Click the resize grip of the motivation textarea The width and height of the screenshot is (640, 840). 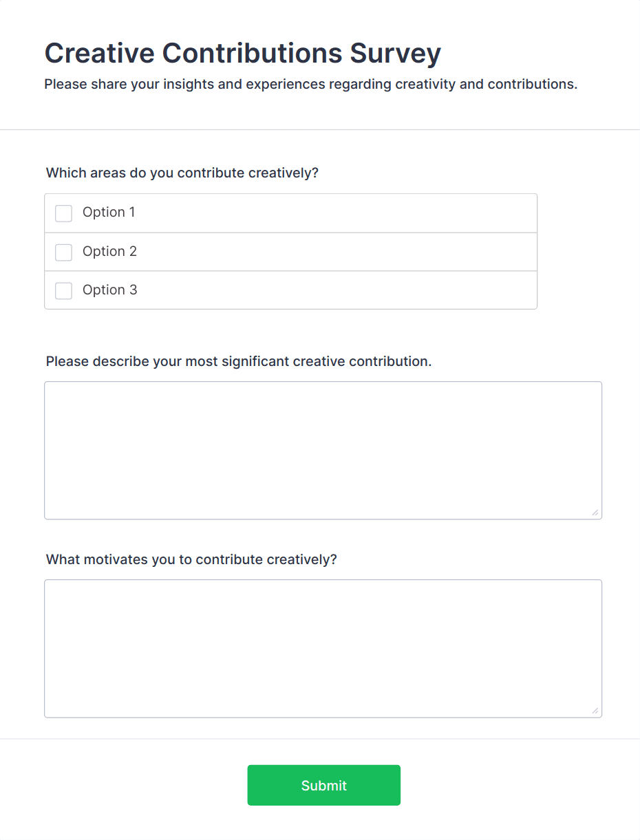pos(595,711)
